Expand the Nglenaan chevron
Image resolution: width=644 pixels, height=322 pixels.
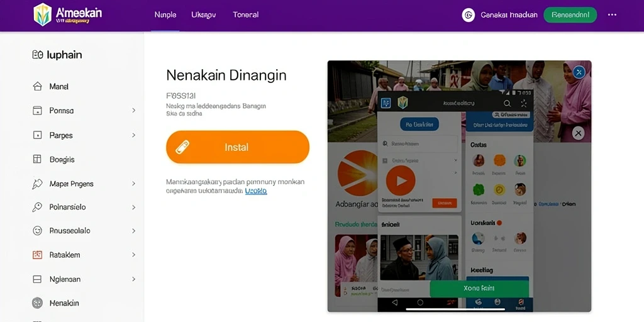133,279
